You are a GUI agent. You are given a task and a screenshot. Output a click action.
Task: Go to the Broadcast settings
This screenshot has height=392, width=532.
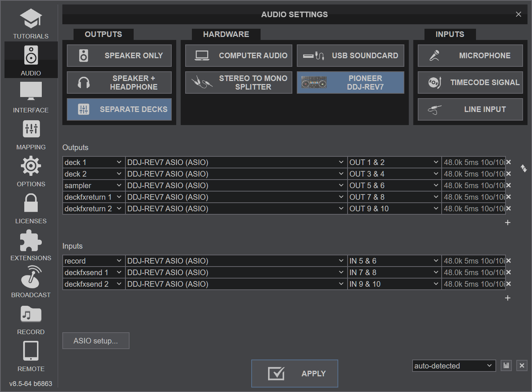pyautogui.click(x=31, y=282)
